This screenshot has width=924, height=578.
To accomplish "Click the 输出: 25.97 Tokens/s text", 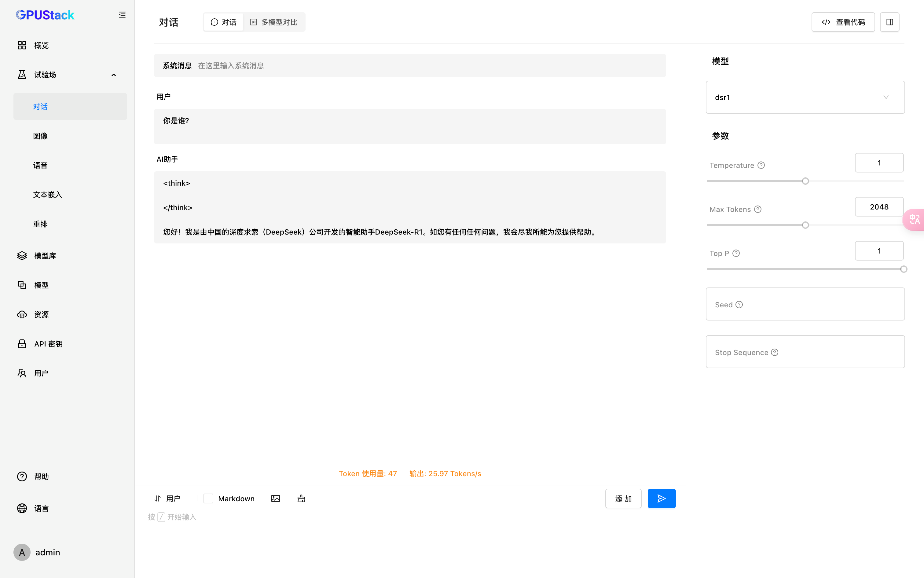I will pyautogui.click(x=445, y=474).
